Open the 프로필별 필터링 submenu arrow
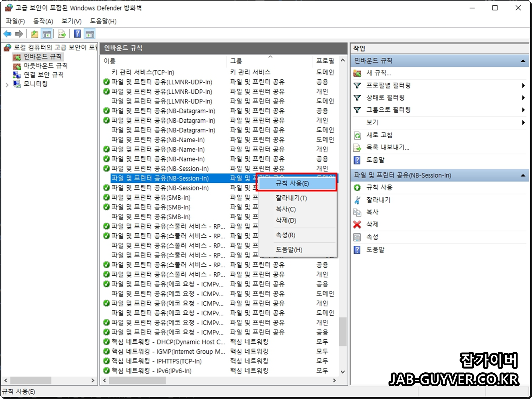The height and width of the screenshot is (399, 532). coord(523,85)
